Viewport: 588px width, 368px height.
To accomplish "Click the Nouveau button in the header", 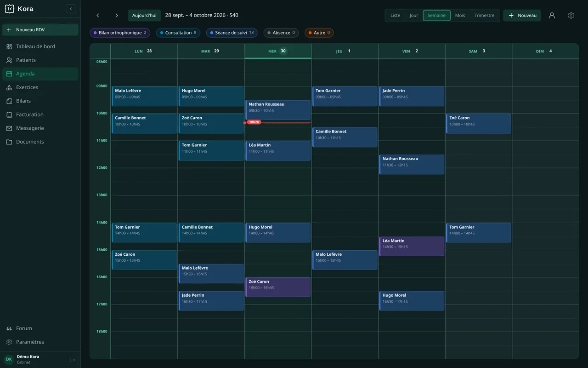I will click(522, 15).
